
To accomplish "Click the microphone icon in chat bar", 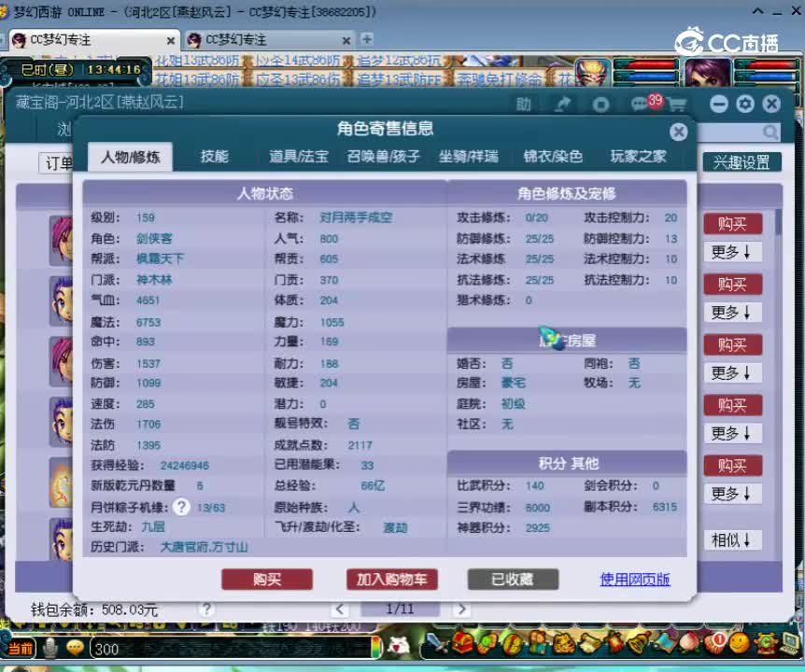I will tap(49, 649).
